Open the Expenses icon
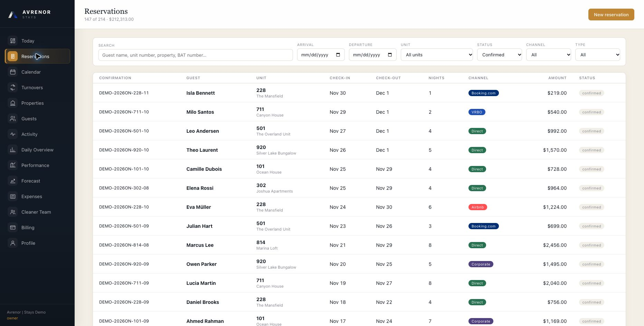 (13, 196)
